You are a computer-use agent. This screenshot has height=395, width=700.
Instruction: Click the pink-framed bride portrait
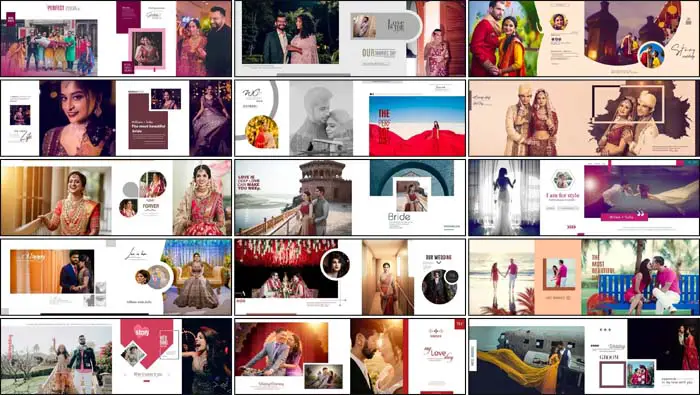coord(147,49)
